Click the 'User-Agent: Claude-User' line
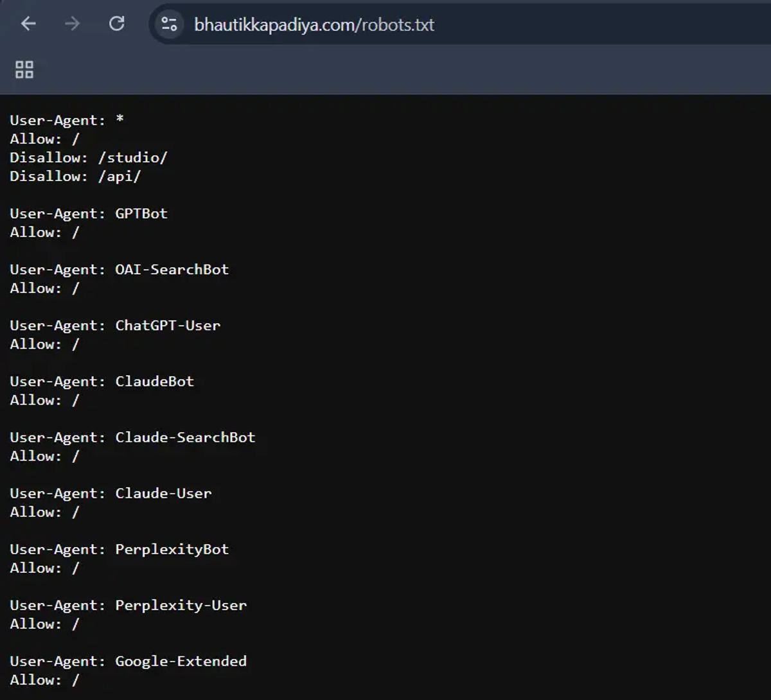This screenshot has width=771, height=700. [x=111, y=493]
